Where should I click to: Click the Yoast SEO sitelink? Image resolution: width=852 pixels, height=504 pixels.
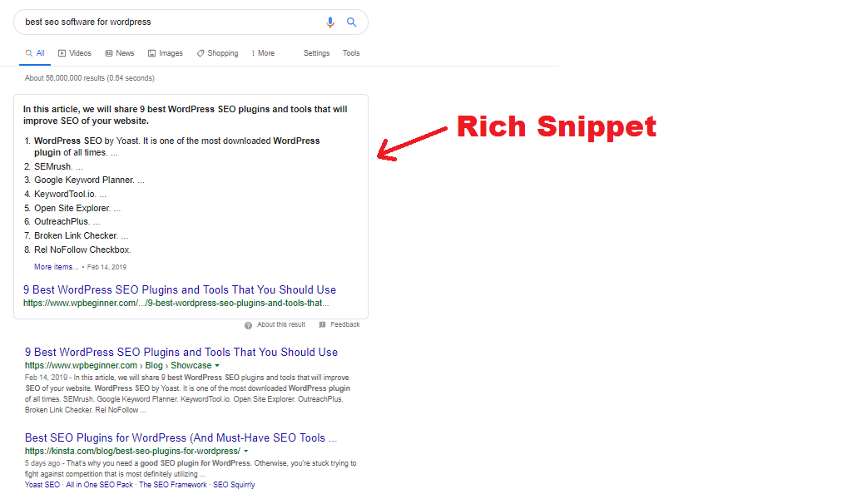tap(42, 485)
